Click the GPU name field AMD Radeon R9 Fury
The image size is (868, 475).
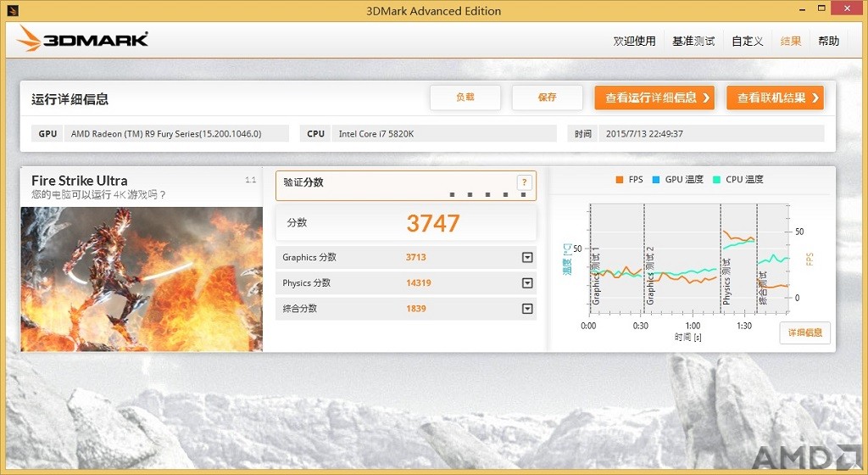tap(176, 133)
